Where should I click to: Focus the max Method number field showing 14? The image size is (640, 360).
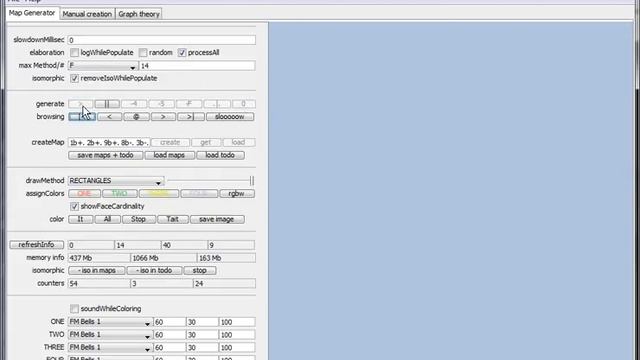[197, 66]
